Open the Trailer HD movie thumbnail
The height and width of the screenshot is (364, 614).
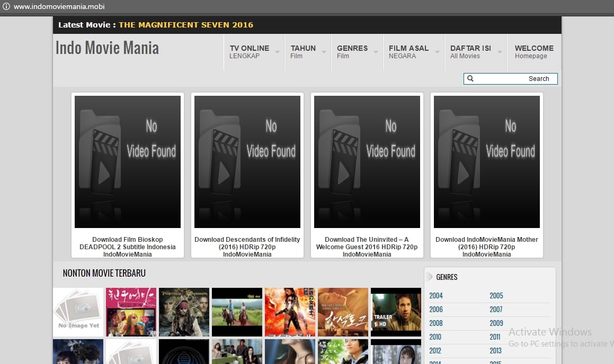pos(396,312)
